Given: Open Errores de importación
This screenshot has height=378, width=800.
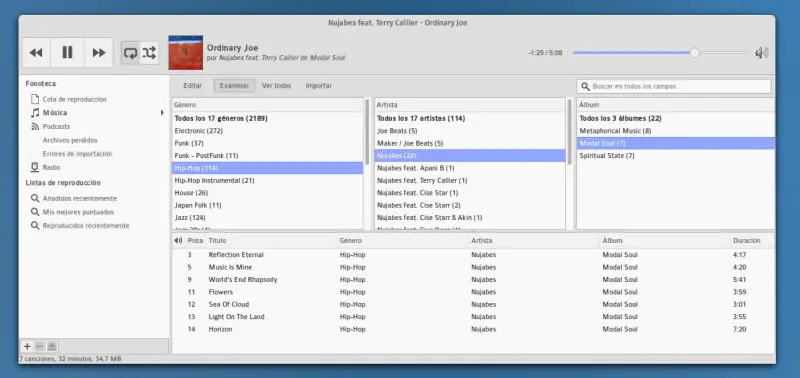Looking at the screenshot, I should (x=78, y=154).
